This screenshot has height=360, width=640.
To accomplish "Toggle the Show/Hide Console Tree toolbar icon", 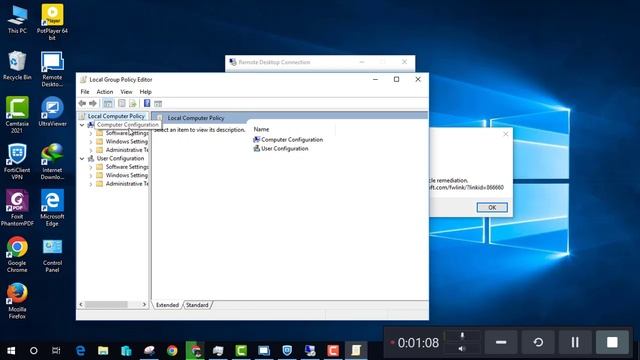I will (x=108, y=104).
